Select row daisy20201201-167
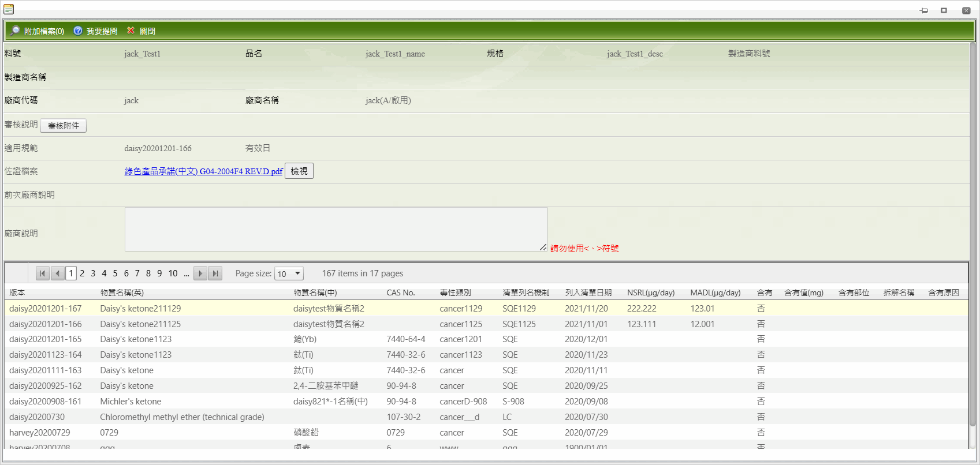980x465 pixels. point(486,308)
